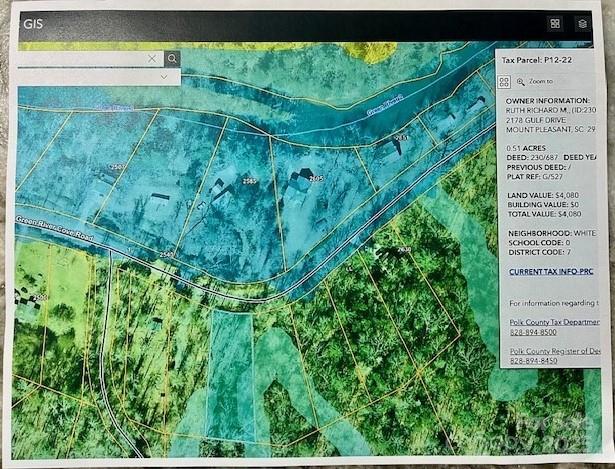Open the CURRENT TAX INFO-PRC link
Viewport: 615px width, 469px height.
[x=551, y=272]
